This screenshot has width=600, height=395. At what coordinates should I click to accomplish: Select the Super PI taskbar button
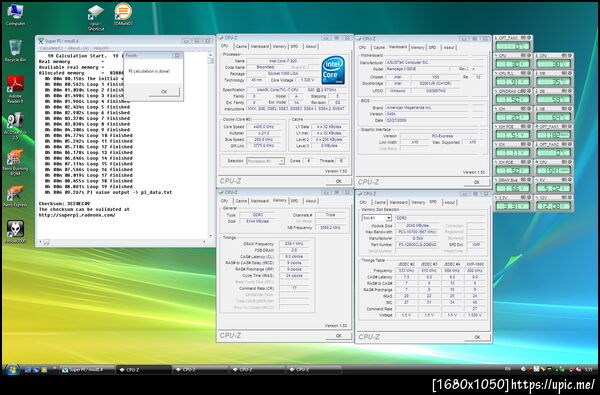(87, 370)
